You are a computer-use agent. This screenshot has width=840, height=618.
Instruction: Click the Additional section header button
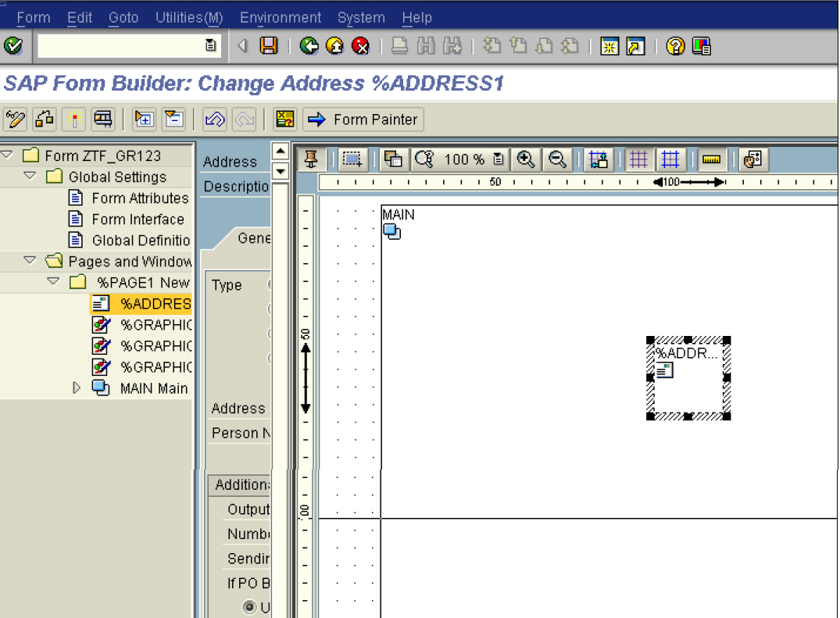pos(240,484)
